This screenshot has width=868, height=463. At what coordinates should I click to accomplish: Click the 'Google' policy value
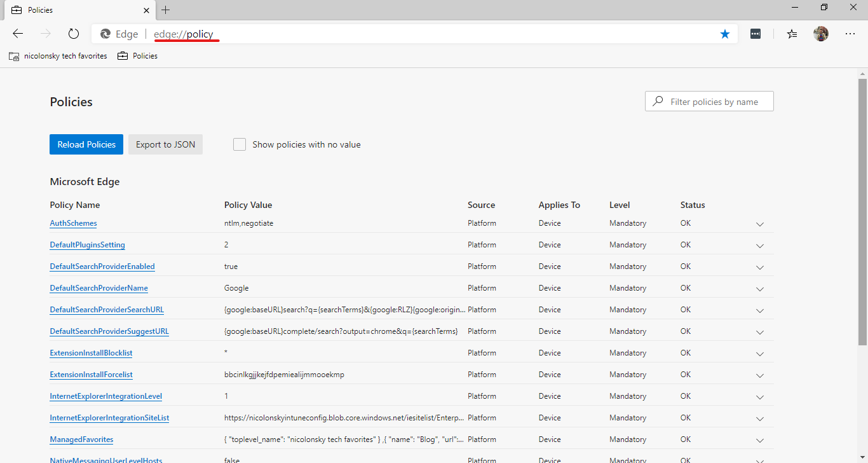(x=236, y=288)
